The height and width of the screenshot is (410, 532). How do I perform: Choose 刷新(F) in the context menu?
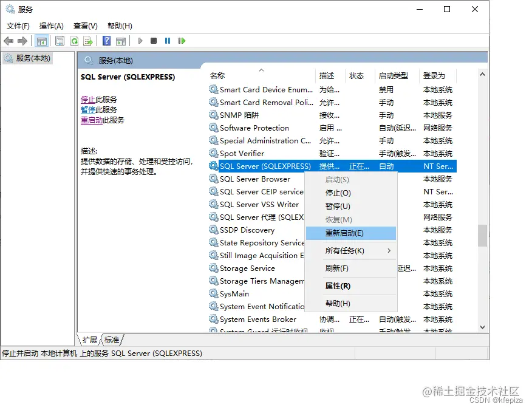click(x=351, y=268)
